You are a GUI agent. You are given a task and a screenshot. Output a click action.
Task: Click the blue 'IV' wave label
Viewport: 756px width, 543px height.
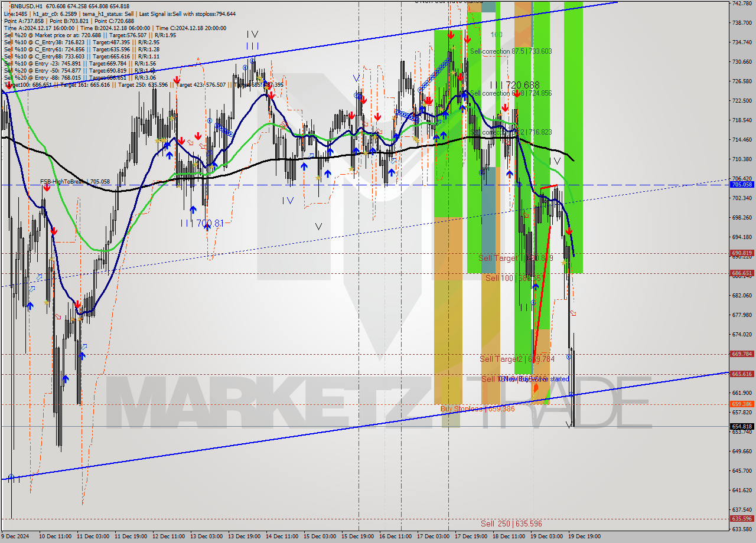(288, 201)
